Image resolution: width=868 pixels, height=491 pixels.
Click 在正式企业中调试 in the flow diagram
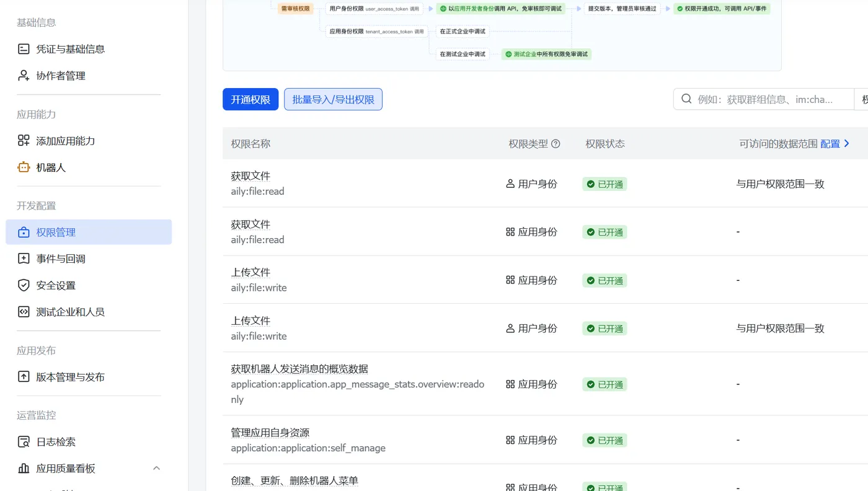tap(463, 32)
